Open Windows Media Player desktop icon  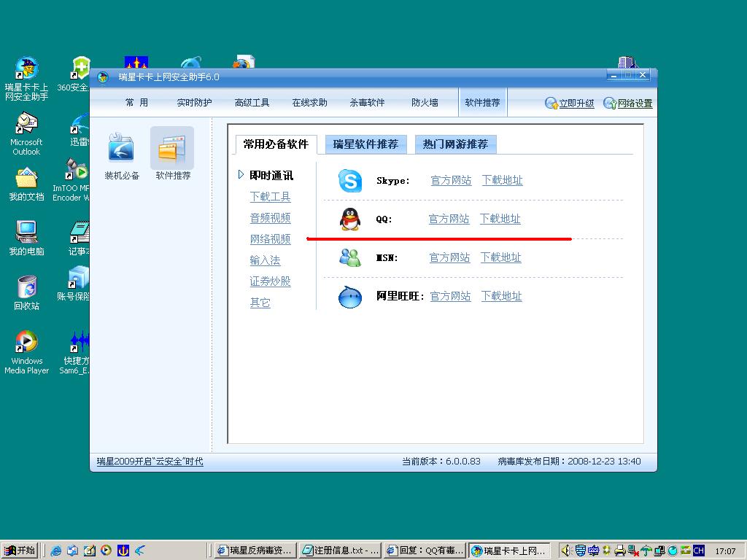27,352
